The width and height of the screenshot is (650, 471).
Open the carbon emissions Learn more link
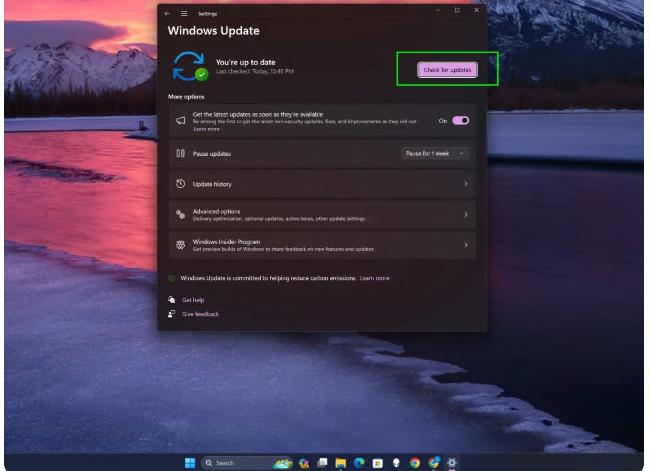pyautogui.click(x=375, y=278)
